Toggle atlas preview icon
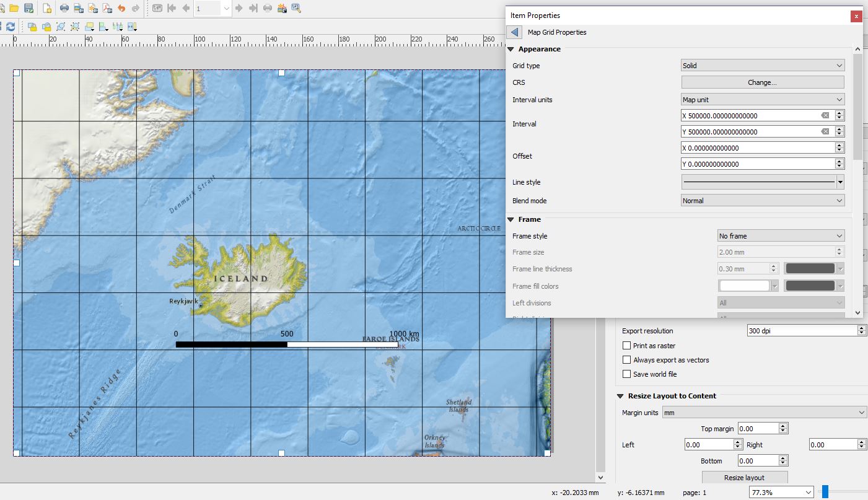Screen dimensions: 868x500 tap(157, 8)
